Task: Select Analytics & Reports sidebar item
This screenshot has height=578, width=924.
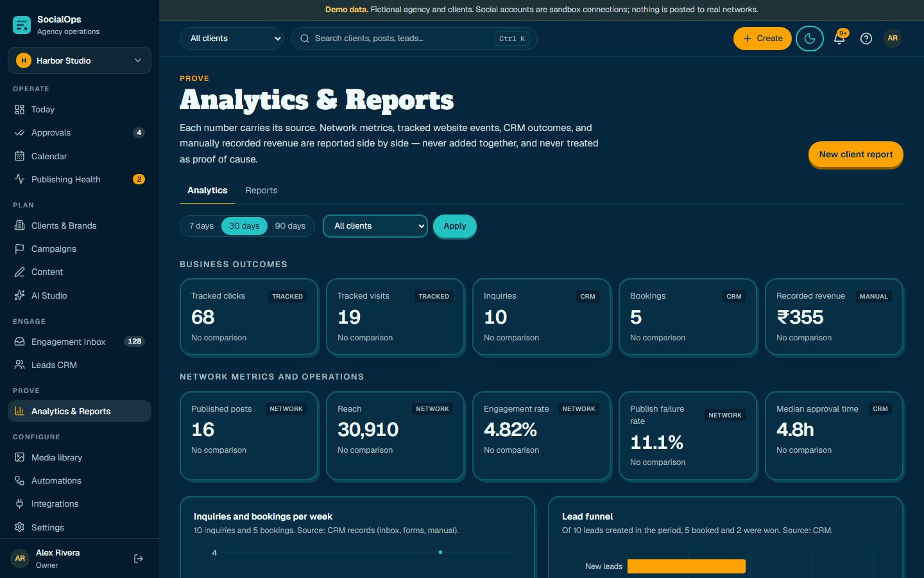Action: (x=80, y=411)
